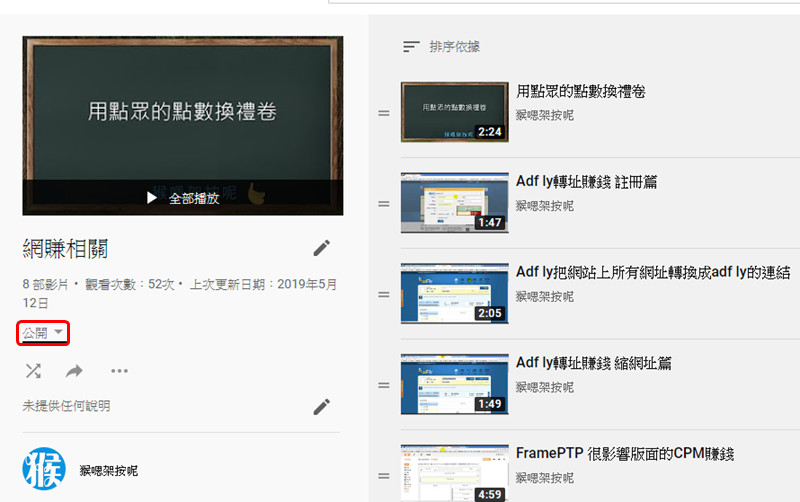The height and width of the screenshot is (502, 800).
Task: Open the 2:05 video thumbnail
Action: pos(455,293)
